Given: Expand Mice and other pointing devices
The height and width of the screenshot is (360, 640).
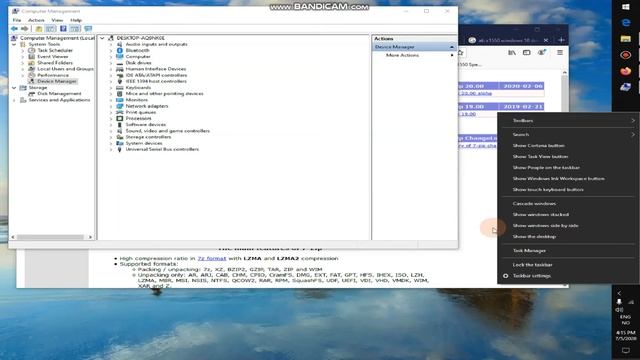Looking at the screenshot, I should coord(111,93).
